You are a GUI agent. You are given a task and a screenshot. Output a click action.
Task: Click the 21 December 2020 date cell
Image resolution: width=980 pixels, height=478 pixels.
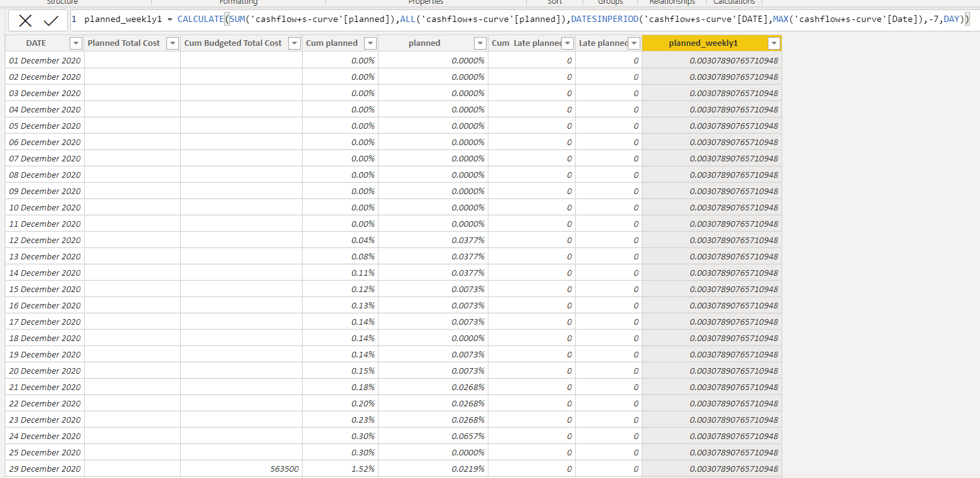tap(45, 387)
